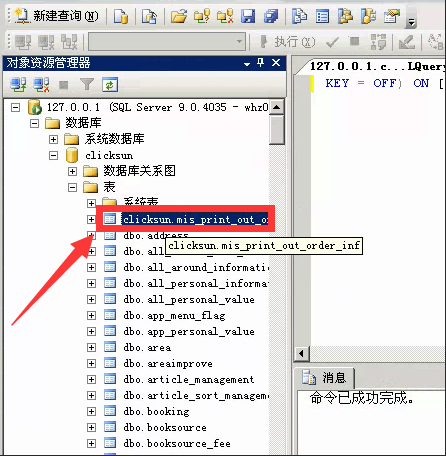Image resolution: width=446 pixels, height=456 pixels.
Task: Pin the 对象资源管理器 panel with pushpin
Action: coord(261,62)
